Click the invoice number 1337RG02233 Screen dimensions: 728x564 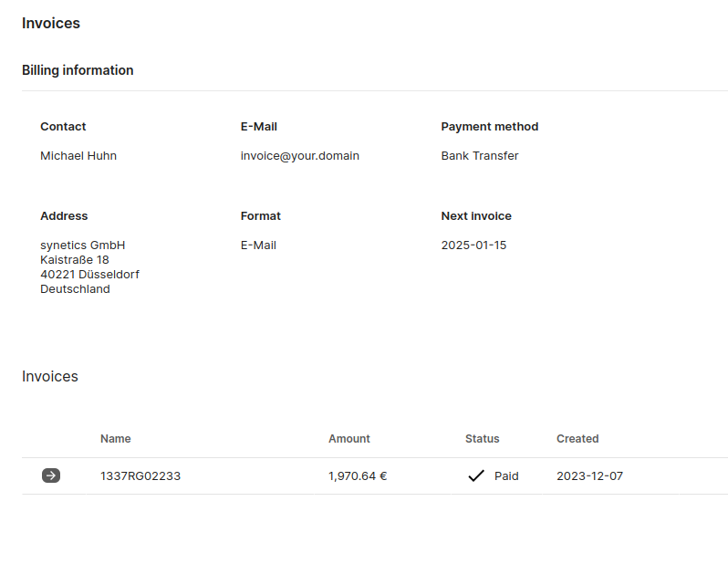coord(140,475)
